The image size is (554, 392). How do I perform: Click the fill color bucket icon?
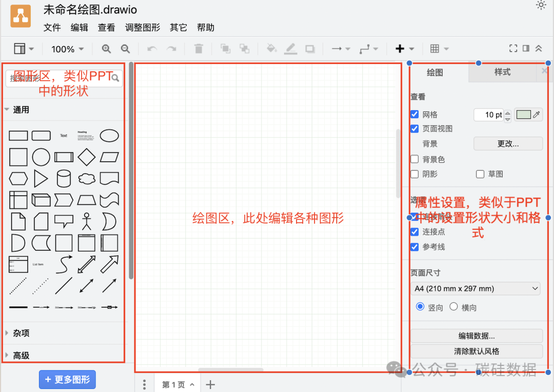pos(271,49)
